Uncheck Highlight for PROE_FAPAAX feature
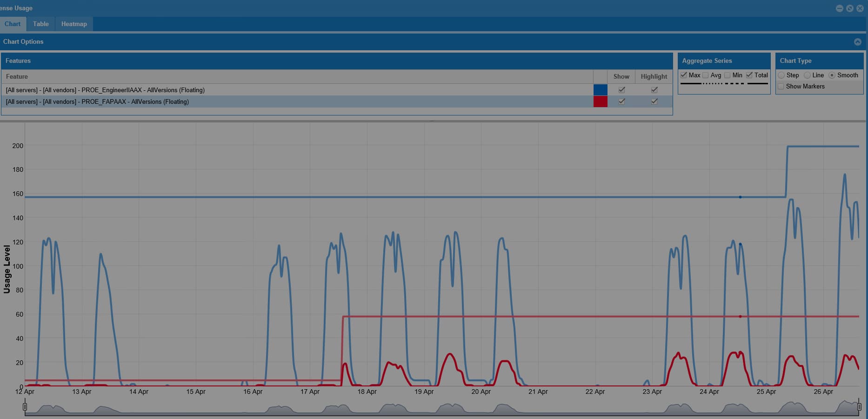 (x=654, y=101)
